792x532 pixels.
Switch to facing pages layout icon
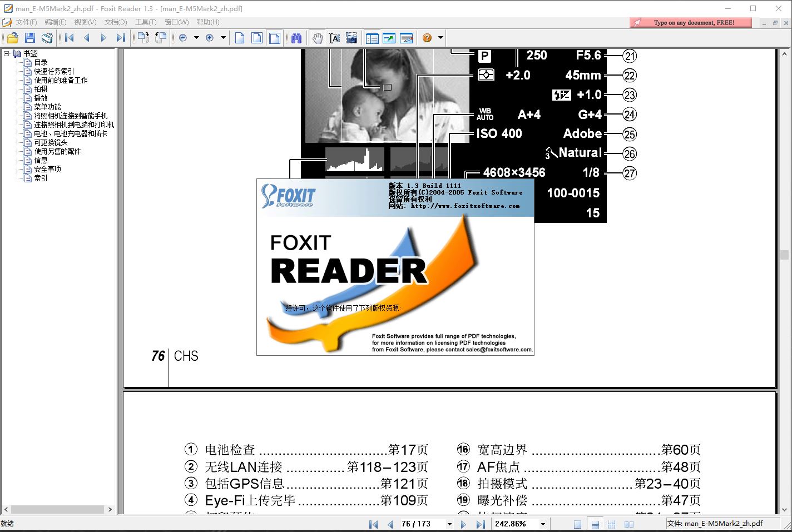click(629, 524)
